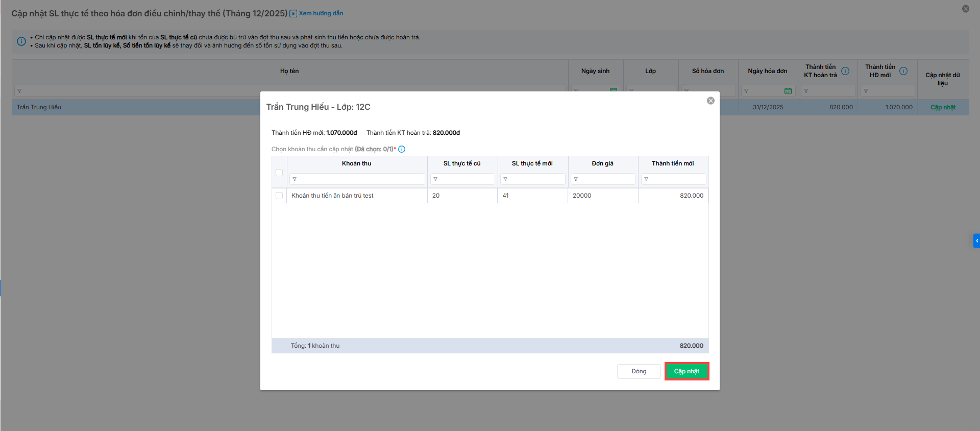Click play icon beside Xem hướng dẫn

tap(293, 14)
